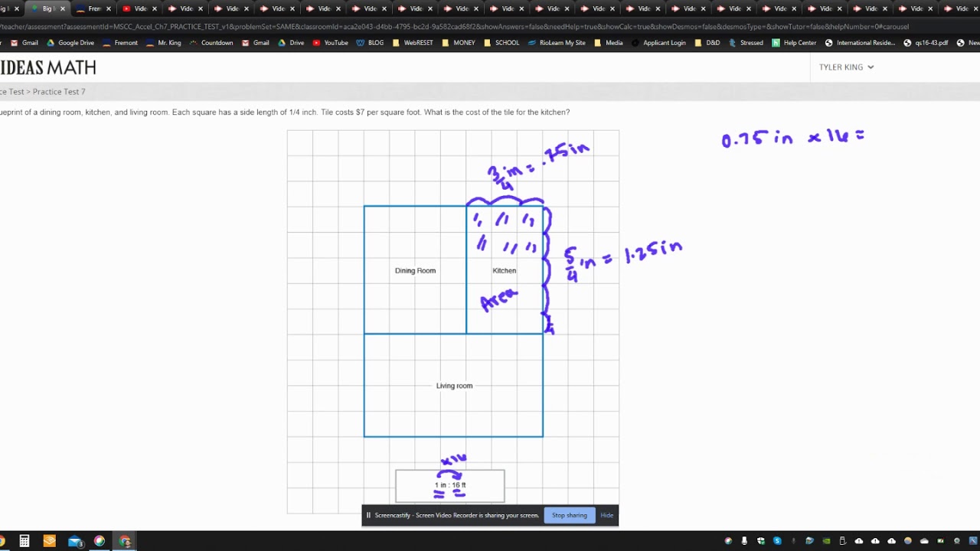Open the WebRESET bookmarks folder

coord(413,43)
